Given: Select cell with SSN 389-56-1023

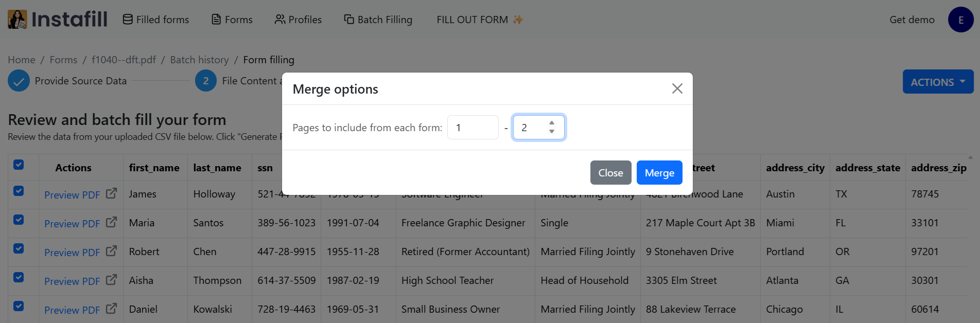Looking at the screenshot, I should [x=286, y=223].
